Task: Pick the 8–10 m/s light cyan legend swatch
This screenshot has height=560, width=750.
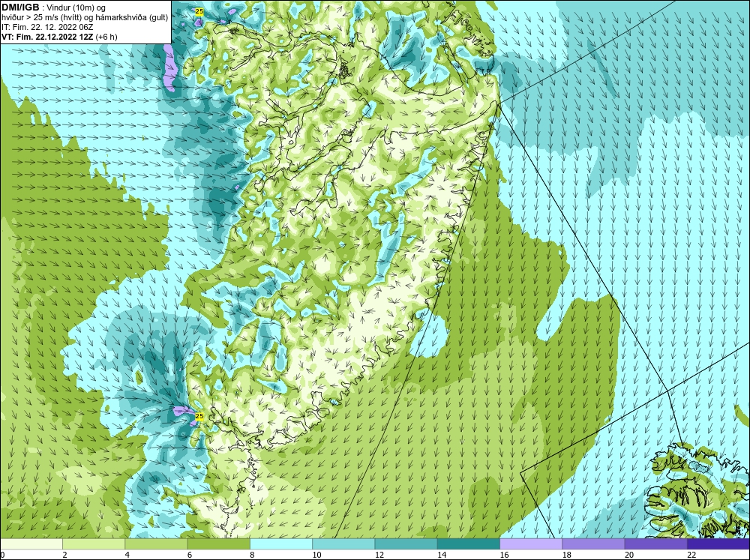Action: (281, 544)
